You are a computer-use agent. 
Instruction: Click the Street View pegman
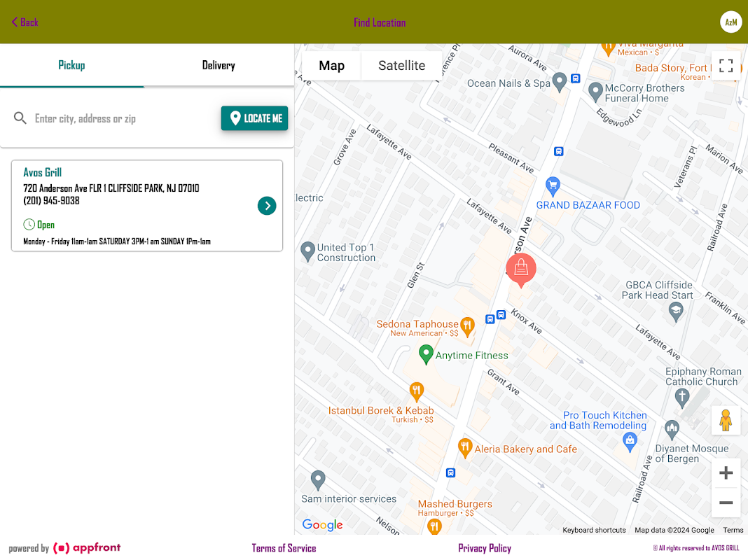tap(726, 420)
